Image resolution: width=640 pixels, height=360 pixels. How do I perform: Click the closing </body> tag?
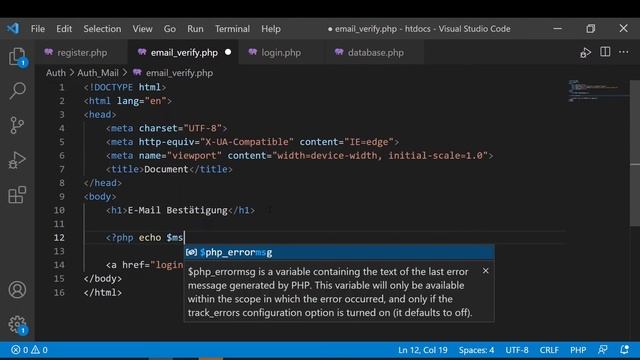102,278
